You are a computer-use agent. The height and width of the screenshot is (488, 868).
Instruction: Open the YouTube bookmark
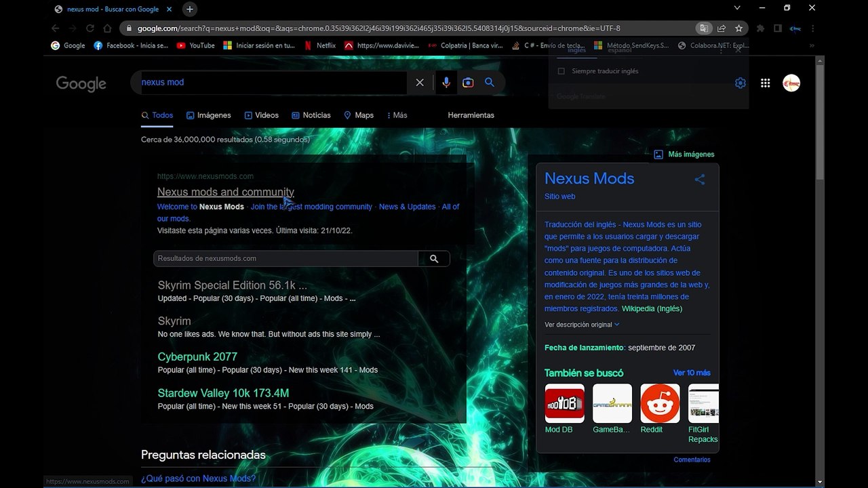pyautogui.click(x=195, y=45)
